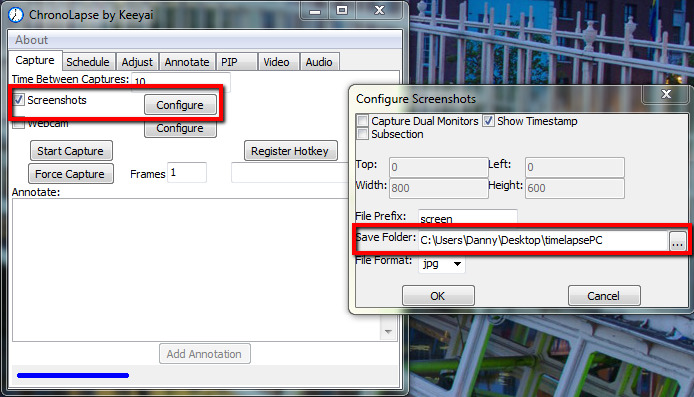Minimize the ChronoLapse window
Image resolution: width=694 pixels, height=397 pixels.
315,10
